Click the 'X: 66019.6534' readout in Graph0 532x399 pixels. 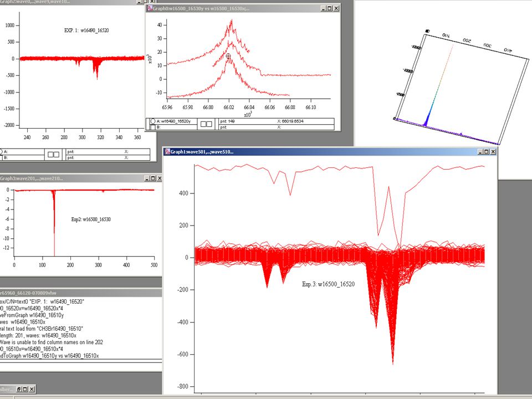(x=290, y=121)
